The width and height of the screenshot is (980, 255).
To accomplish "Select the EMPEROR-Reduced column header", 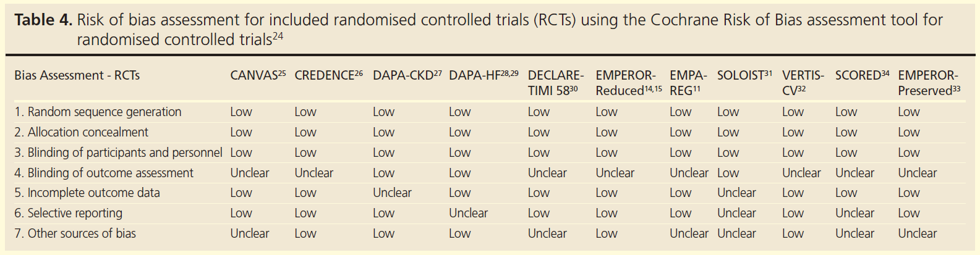I will point(628,83).
